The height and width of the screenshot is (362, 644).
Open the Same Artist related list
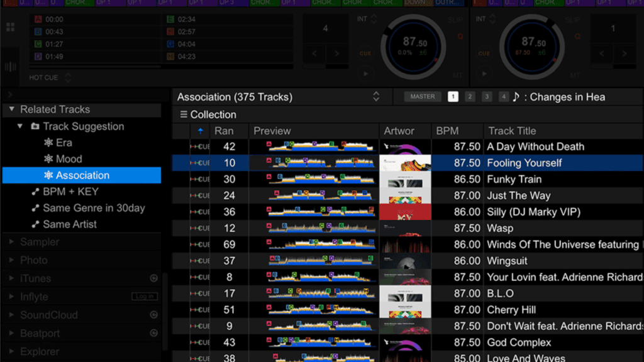(x=69, y=224)
